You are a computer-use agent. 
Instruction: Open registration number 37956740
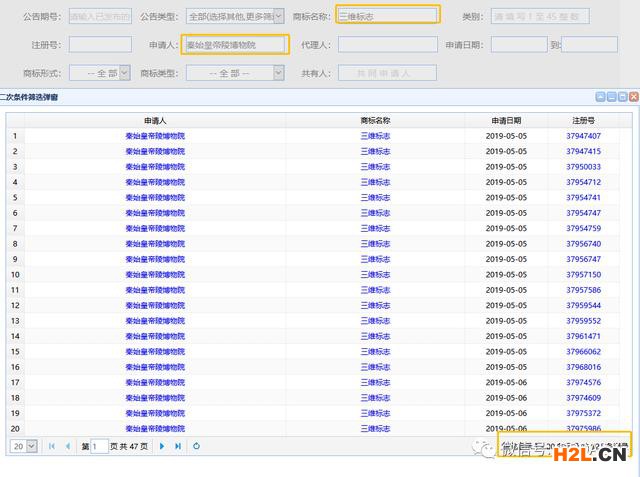point(583,244)
